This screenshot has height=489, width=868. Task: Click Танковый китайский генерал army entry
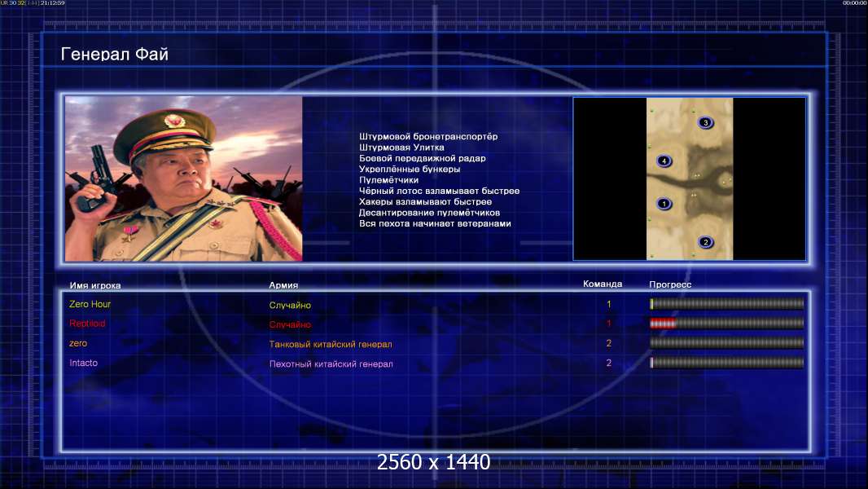[x=331, y=345]
